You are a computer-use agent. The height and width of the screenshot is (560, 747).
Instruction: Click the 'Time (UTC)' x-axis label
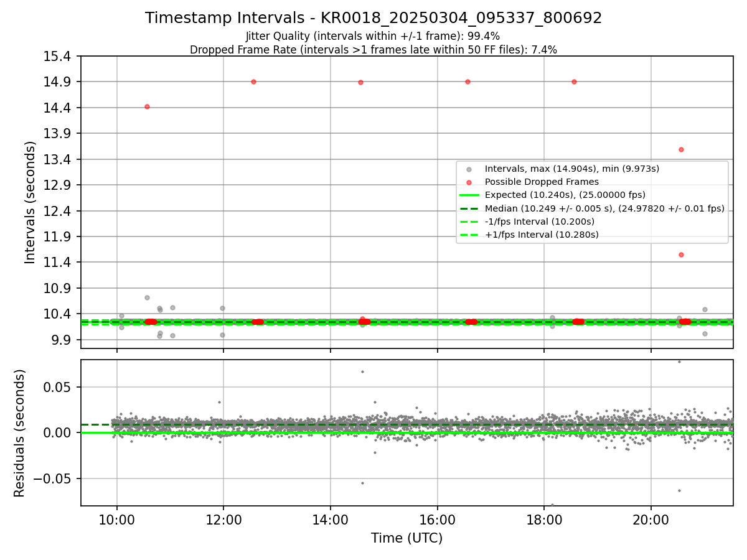pos(406,538)
